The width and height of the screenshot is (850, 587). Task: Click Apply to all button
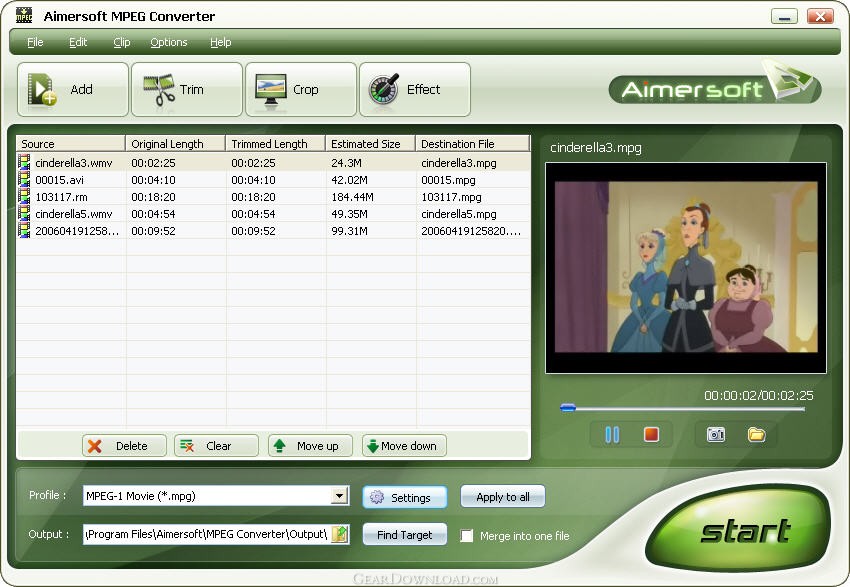point(503,496)
